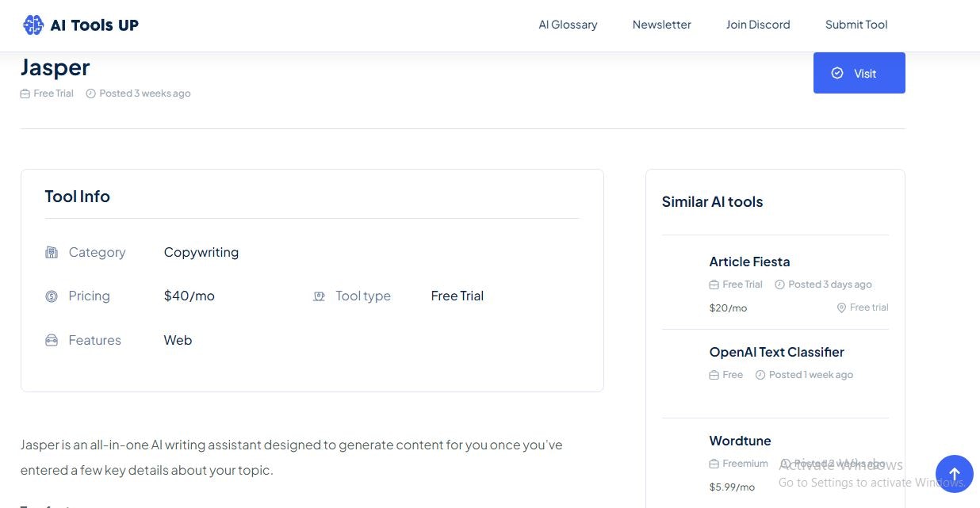
Task: Open the AI Glossary page
Action: 568,25
